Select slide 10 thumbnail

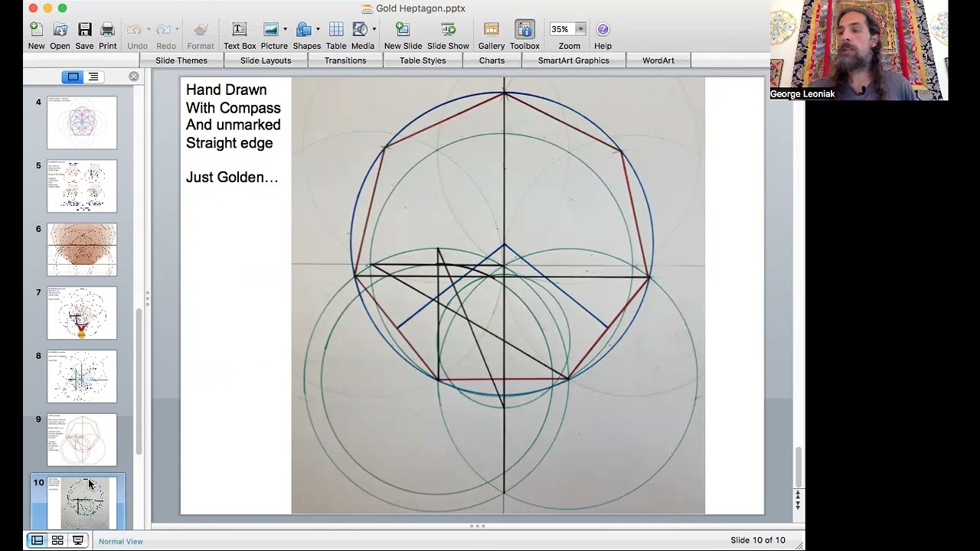click(x=82, y=503)
